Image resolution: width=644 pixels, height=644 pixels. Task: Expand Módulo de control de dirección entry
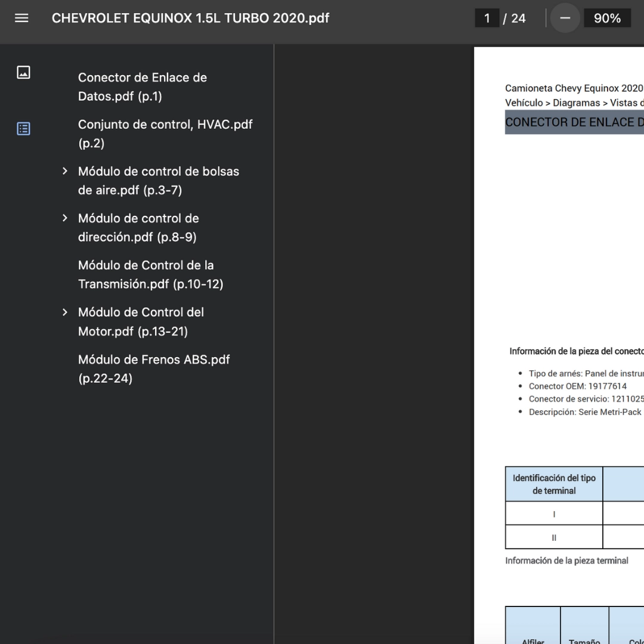(65, 218)
